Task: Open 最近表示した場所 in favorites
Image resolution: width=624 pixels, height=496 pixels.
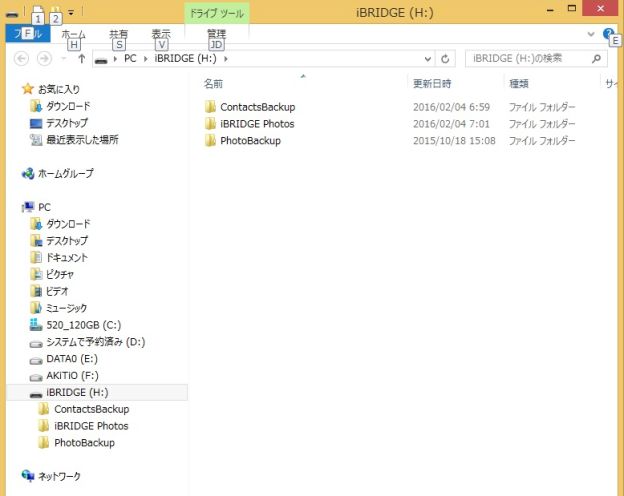Action: point(82,140)
